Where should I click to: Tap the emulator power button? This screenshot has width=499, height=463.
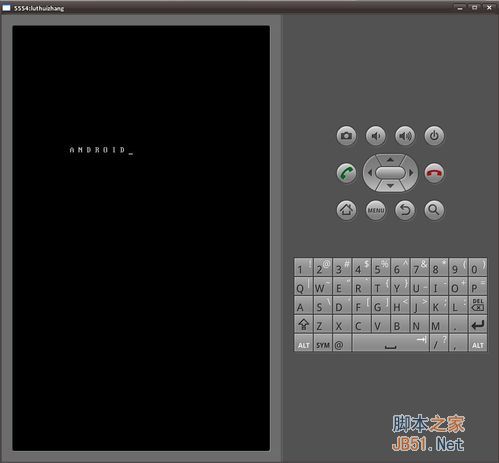[434, 136]
